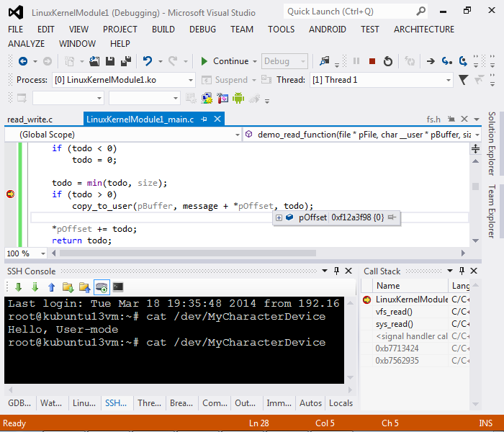Click the Save All disks icon
The image size is (504, 432).
[126, 61]
